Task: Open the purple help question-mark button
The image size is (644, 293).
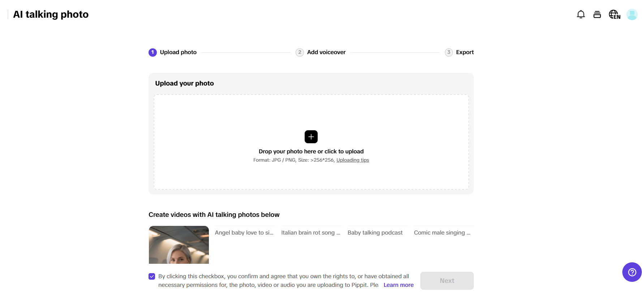Action: click(x=632, y=272)
